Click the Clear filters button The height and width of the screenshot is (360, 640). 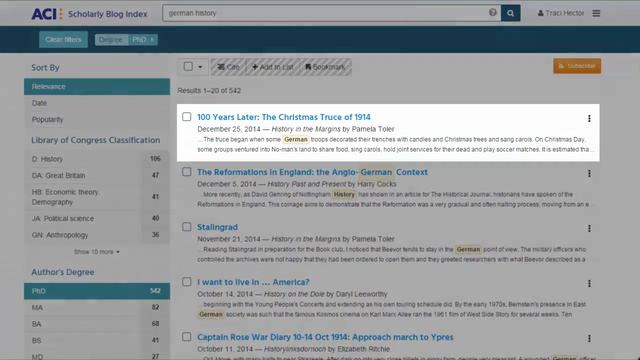(63, 40)
